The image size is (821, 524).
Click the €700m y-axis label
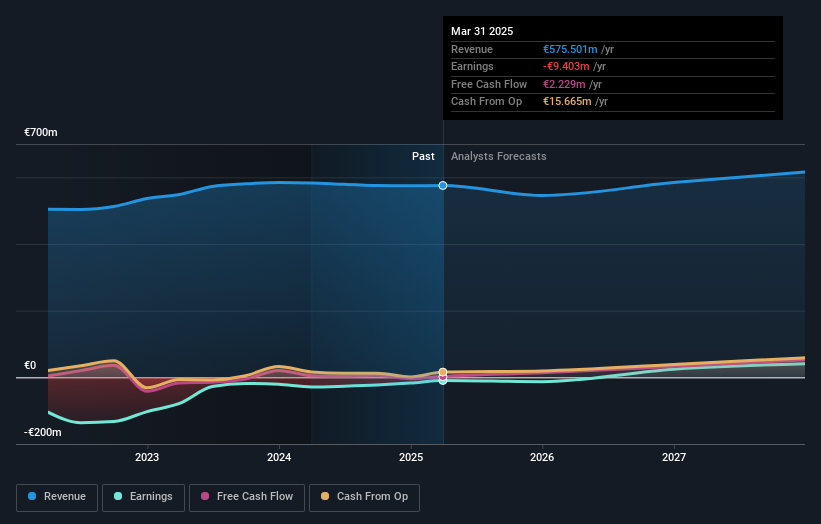41,132
